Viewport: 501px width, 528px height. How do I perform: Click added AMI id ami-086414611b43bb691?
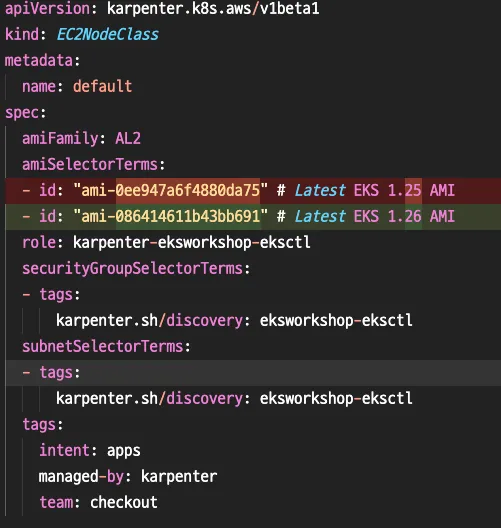(x=171, y=216)
